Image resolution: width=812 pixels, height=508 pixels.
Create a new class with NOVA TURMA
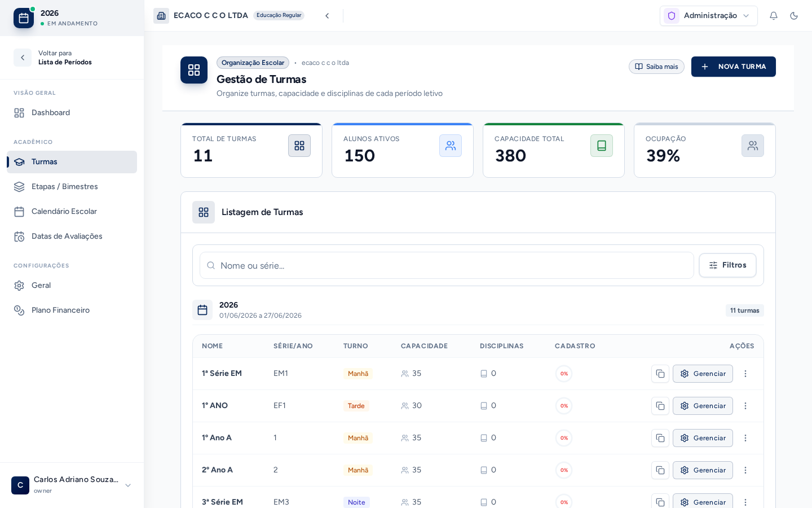tap(734, 67)
